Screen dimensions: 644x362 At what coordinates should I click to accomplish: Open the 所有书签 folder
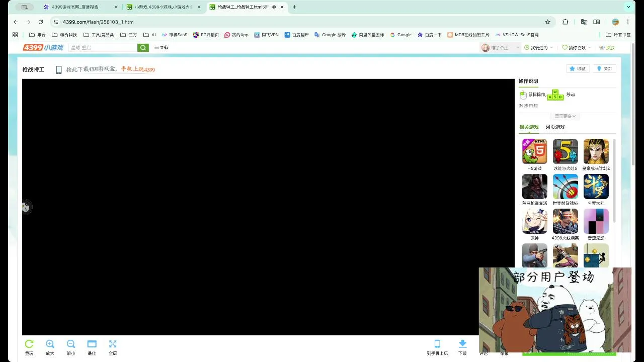(618, 35)
